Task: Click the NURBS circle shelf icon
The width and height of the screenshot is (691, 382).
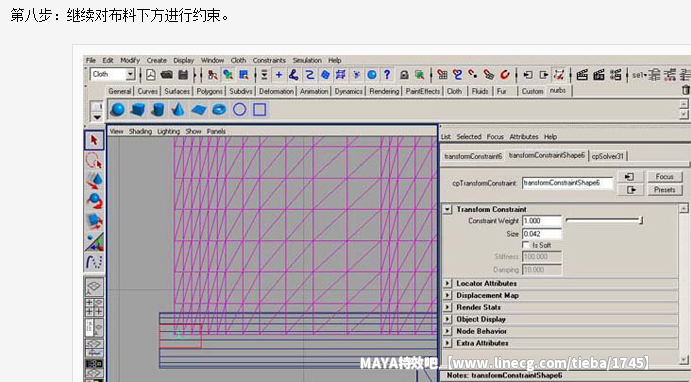Action: pos(239,109)
